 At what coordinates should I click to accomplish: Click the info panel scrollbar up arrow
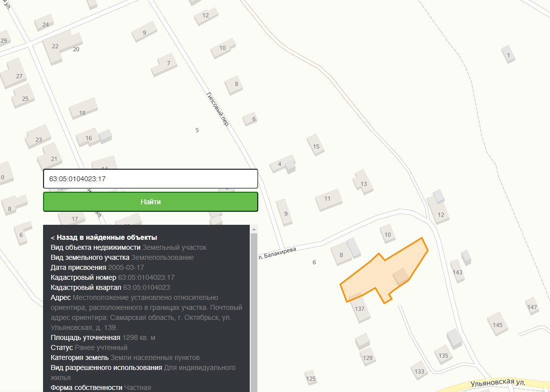coord(254,229)
